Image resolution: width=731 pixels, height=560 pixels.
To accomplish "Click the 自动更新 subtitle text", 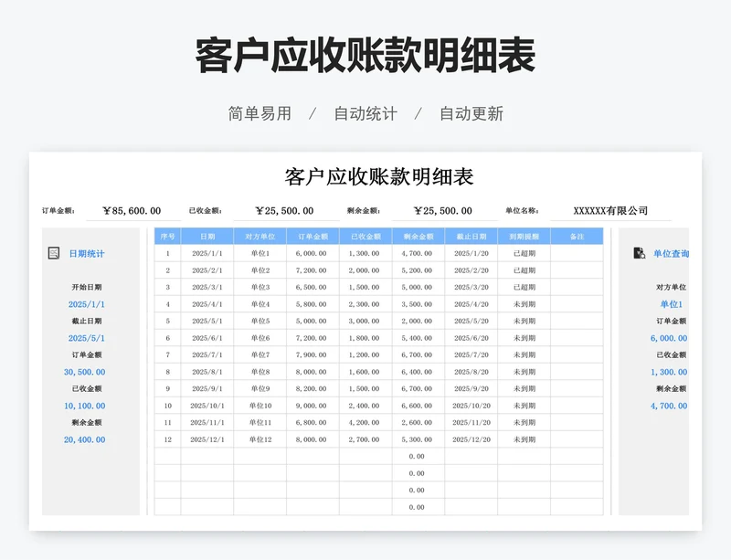I will point(471,114).
